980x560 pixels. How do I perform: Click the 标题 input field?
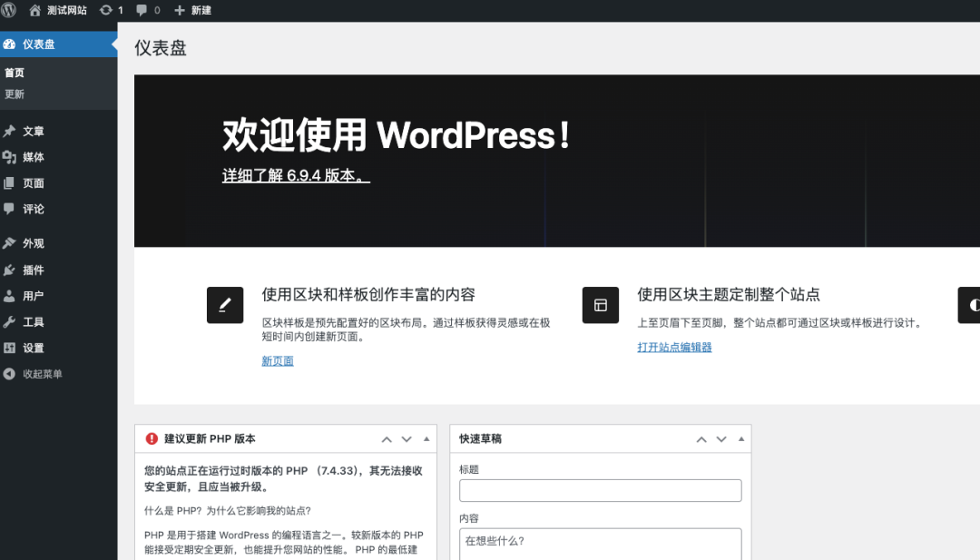click(x=600, y=491)
